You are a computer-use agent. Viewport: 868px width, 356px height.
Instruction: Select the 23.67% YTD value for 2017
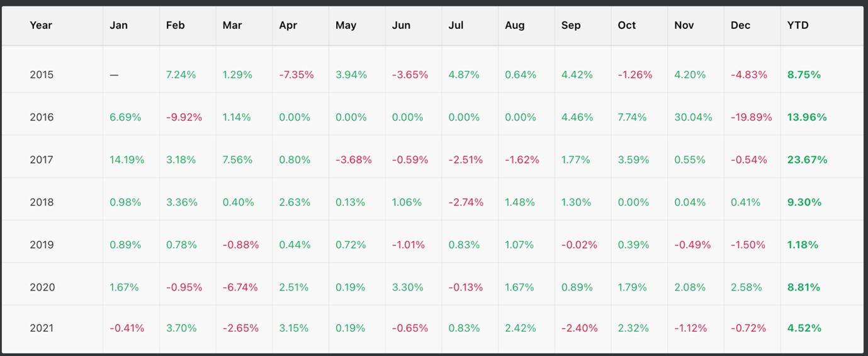click(807, 160)
